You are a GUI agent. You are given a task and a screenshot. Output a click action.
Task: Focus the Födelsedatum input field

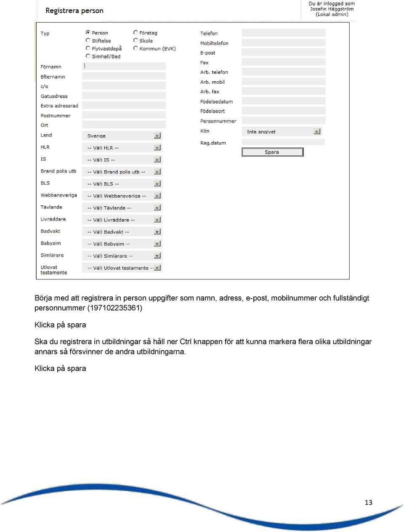tap(284, 101)
